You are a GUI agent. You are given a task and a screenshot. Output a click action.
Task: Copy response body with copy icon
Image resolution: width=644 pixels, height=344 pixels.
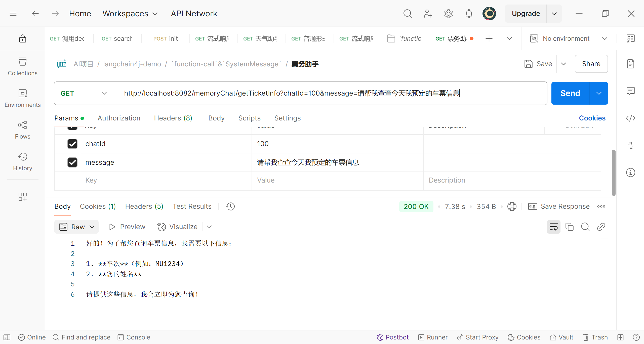tap(569, 227)
